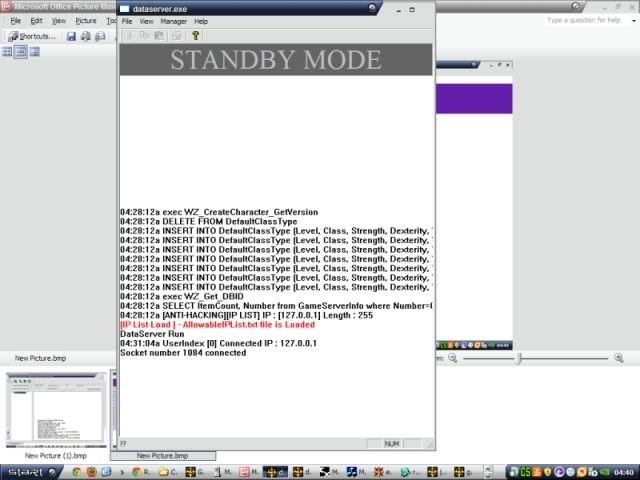The image size is (640, 480).
Task: Click the zoom in magnifier icon
Action: pos(618,358)
